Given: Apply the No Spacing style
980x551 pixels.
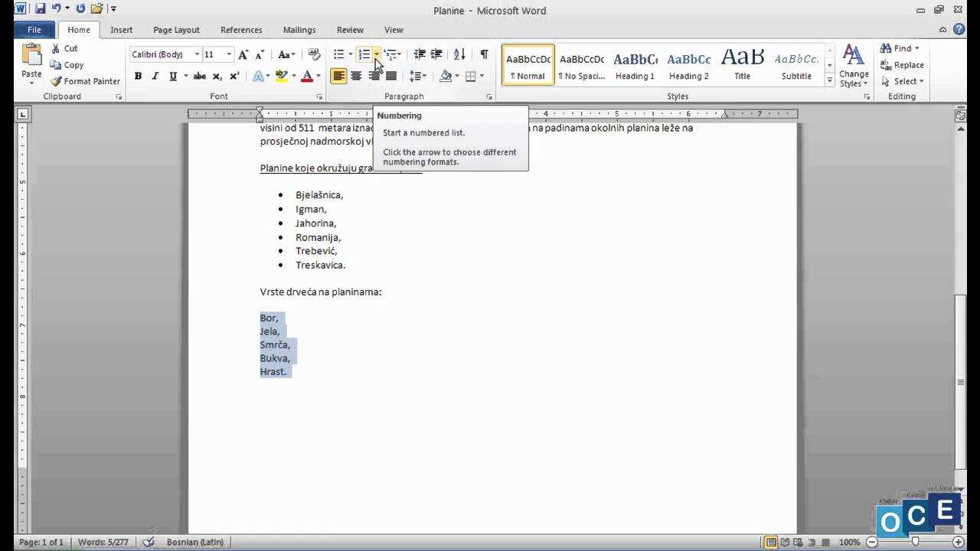Looking at the screenshot, I should (581, 64).
